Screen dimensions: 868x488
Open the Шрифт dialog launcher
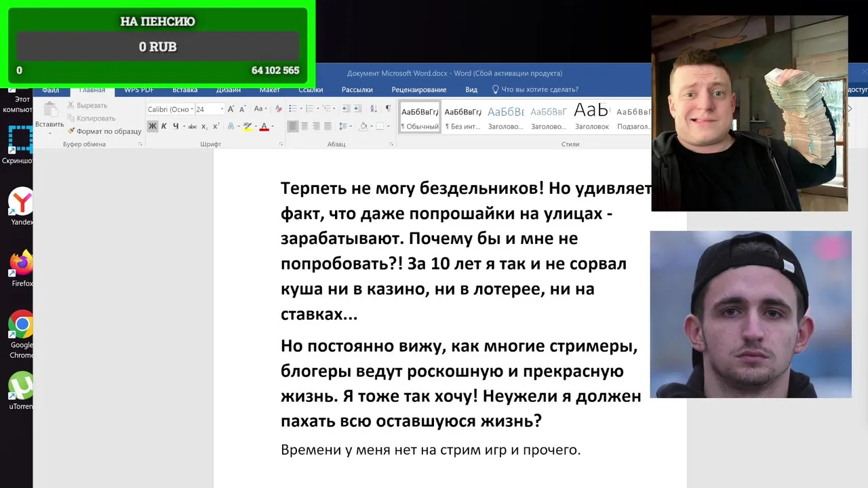(281, 144)
